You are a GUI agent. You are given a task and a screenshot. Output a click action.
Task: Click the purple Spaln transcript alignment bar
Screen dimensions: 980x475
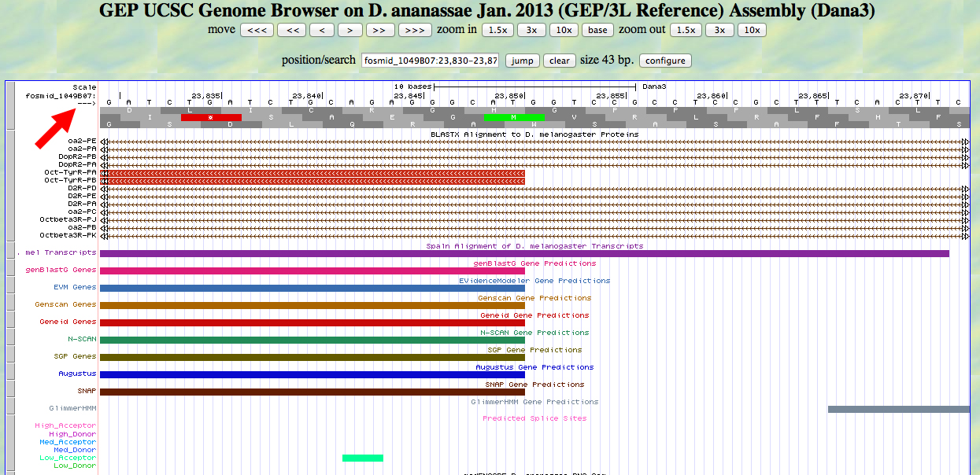(x=524, y=253)
